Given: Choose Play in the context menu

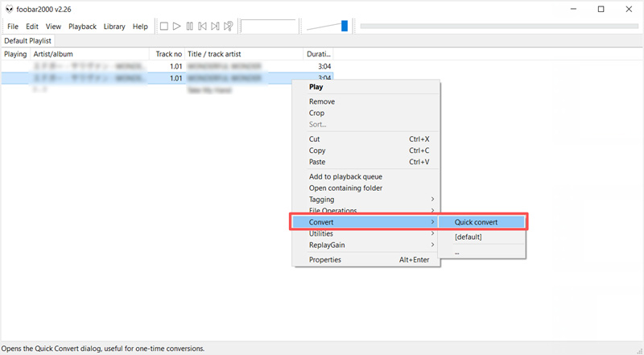Looking at the screenshot, I should click(365, 87).
